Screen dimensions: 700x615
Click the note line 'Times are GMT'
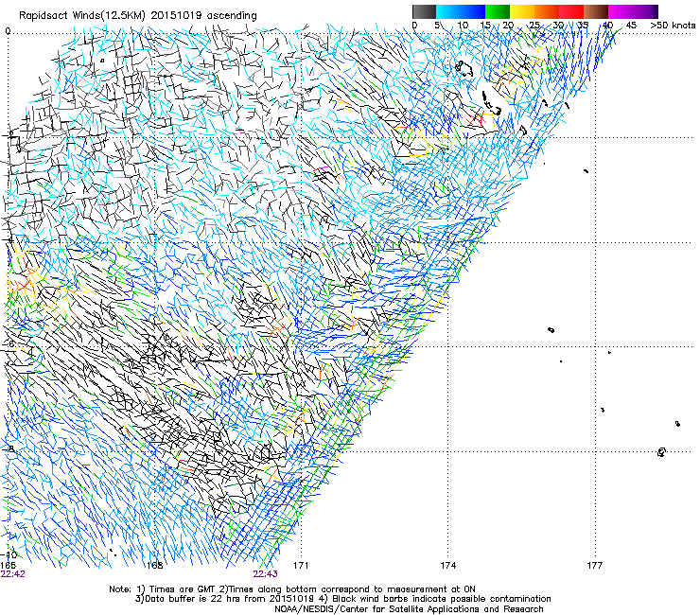(182, 589)
